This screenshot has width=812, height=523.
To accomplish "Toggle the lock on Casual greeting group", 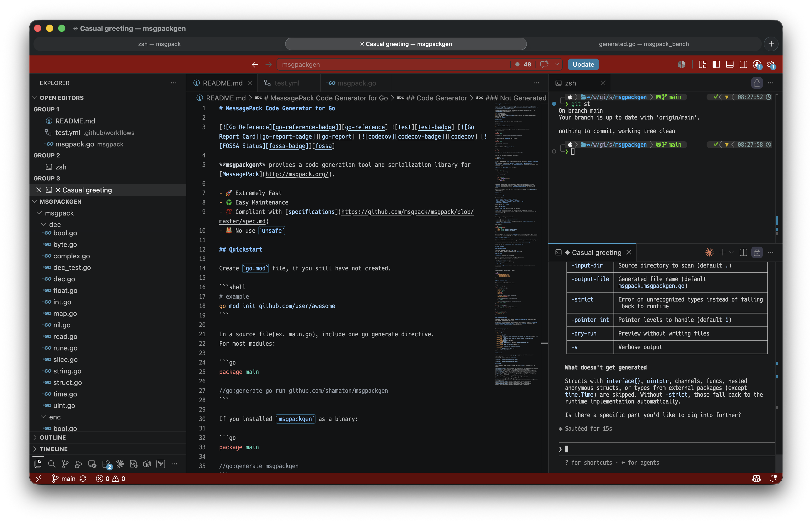I will [757, 252].
